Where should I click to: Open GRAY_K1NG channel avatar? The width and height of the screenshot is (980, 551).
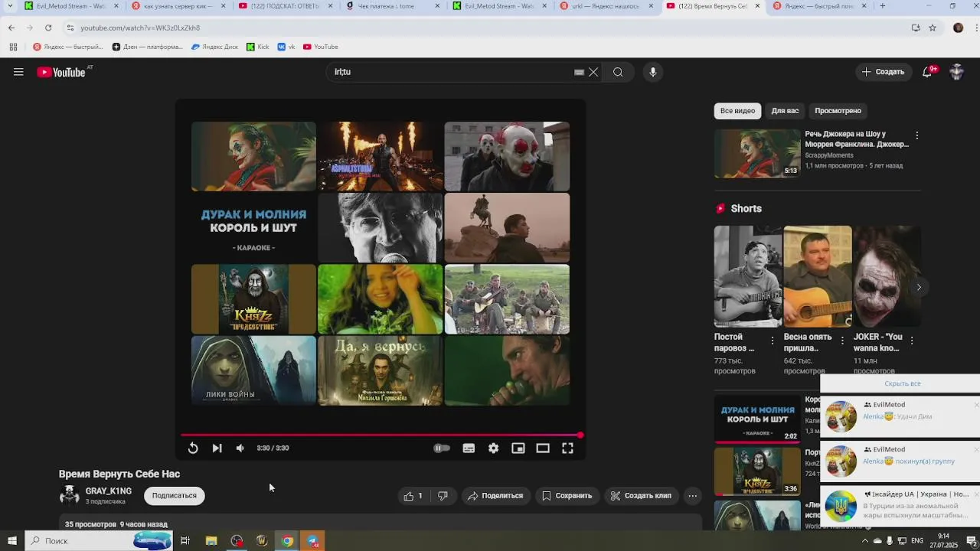tap(70, 496)
